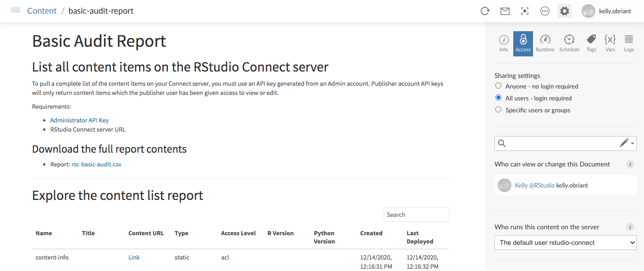Download the rsc-basic-audit.csv report
The image size is (644, 271).
tap(96, 164)
